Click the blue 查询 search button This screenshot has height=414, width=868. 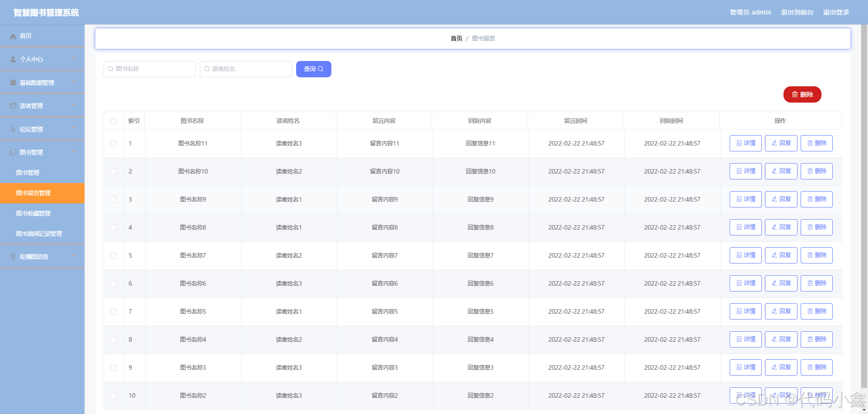314,69
